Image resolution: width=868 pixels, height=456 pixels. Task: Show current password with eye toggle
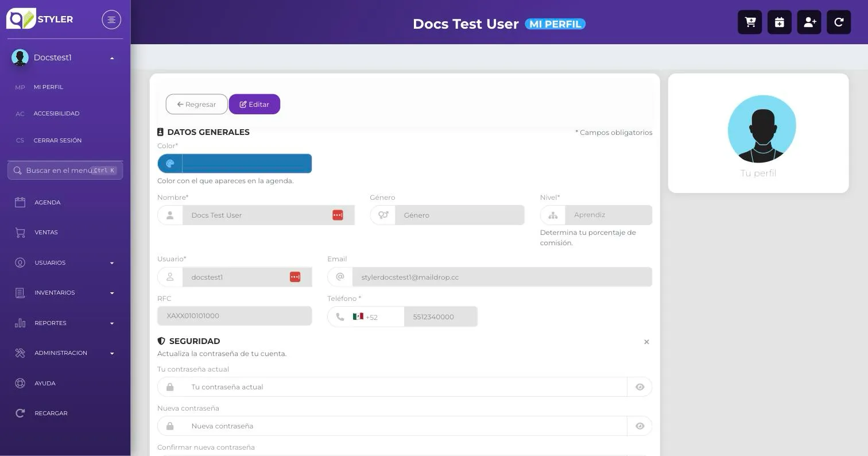[640, 387]
